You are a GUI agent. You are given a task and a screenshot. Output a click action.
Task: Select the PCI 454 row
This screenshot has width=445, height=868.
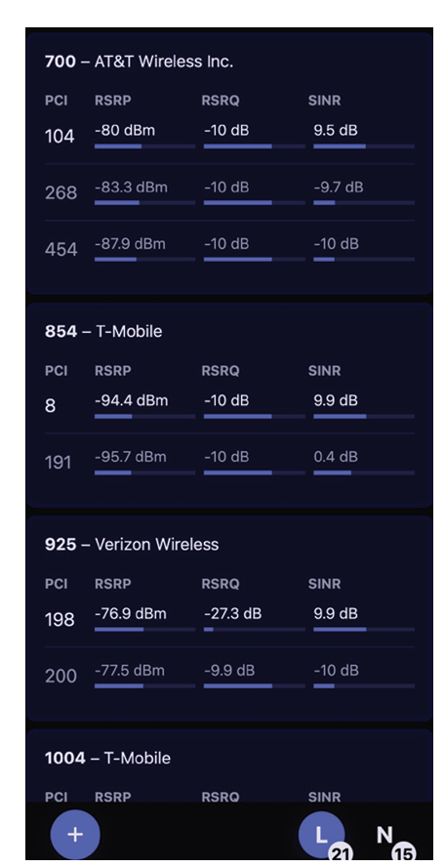(x=229, y=249)
